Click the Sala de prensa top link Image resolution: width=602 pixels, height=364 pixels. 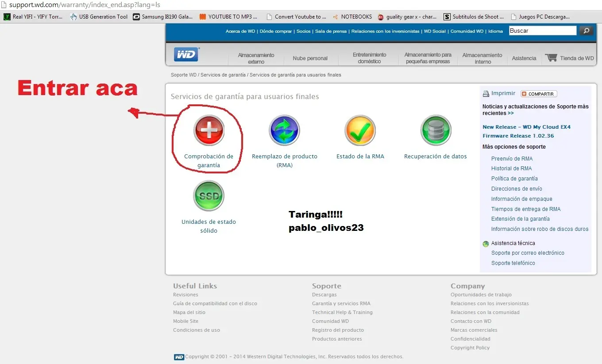click(x=331, y=31)
